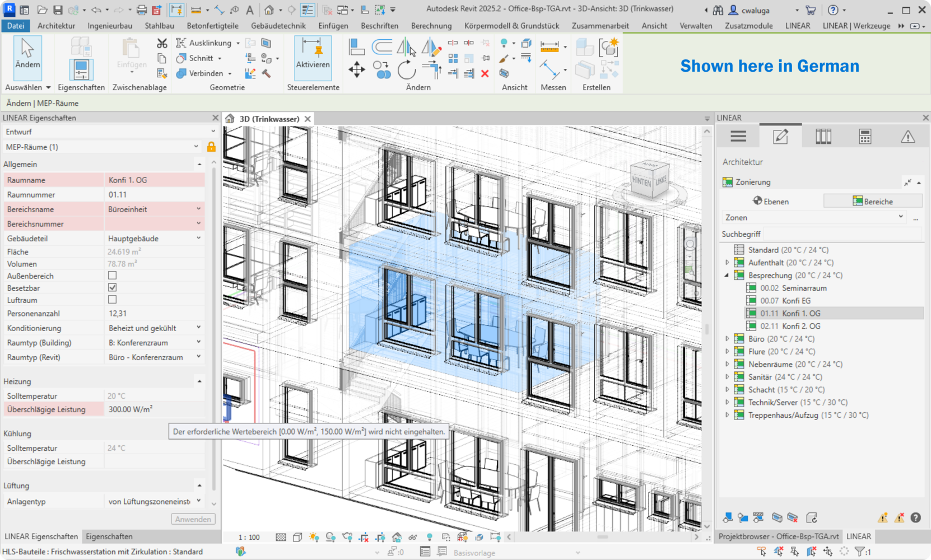This screenshot has height=560, width=931.
Task: Click the Suchbegriff search field
Action: (842, 234)
